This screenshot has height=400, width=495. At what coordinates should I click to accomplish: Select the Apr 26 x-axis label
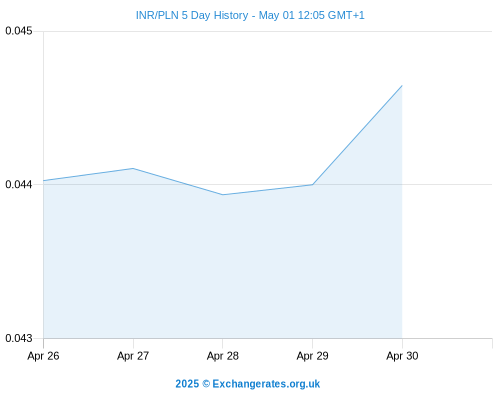click(43, 356)
